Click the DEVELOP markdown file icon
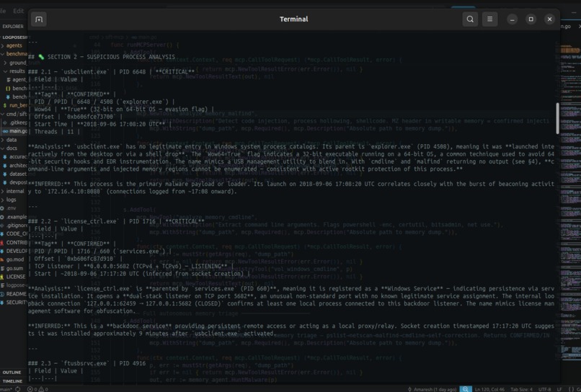Screen dimensions: 581x392 point(2,251)
